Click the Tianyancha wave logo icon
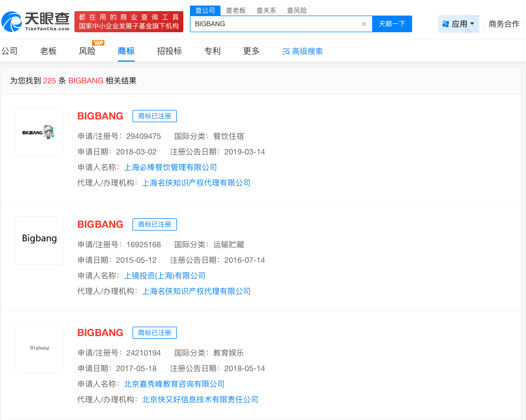Viewport: 526px width, 420px height. point(11,22)
